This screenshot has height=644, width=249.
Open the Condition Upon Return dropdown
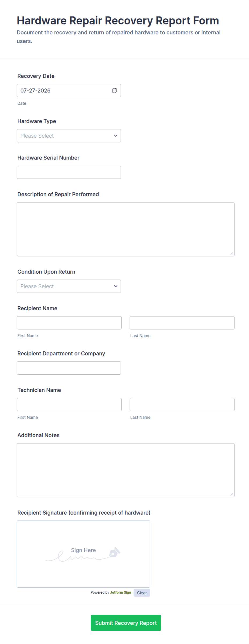click(x=69, y=286)
